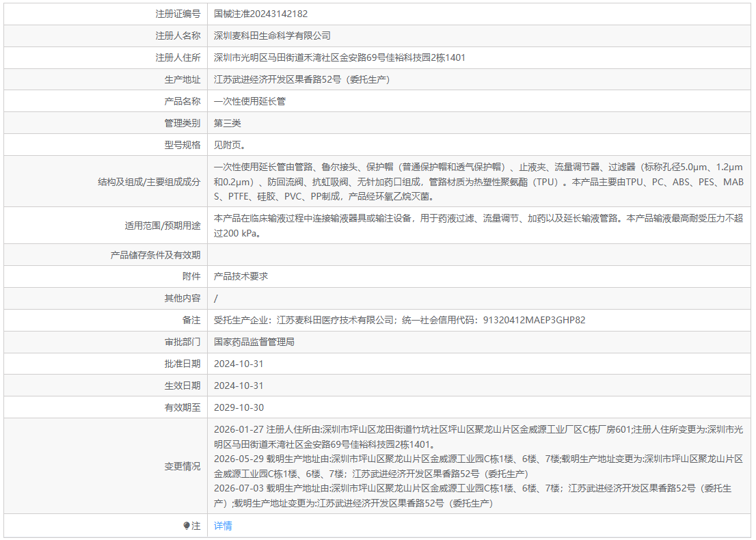
Task: Select expiry date 2029-10-30
Action: (239, 407)
